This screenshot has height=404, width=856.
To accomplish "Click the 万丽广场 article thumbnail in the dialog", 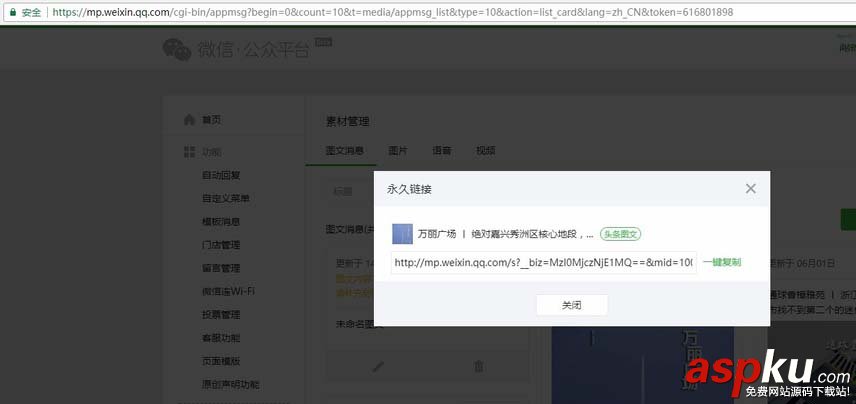I will coord(402,234).
